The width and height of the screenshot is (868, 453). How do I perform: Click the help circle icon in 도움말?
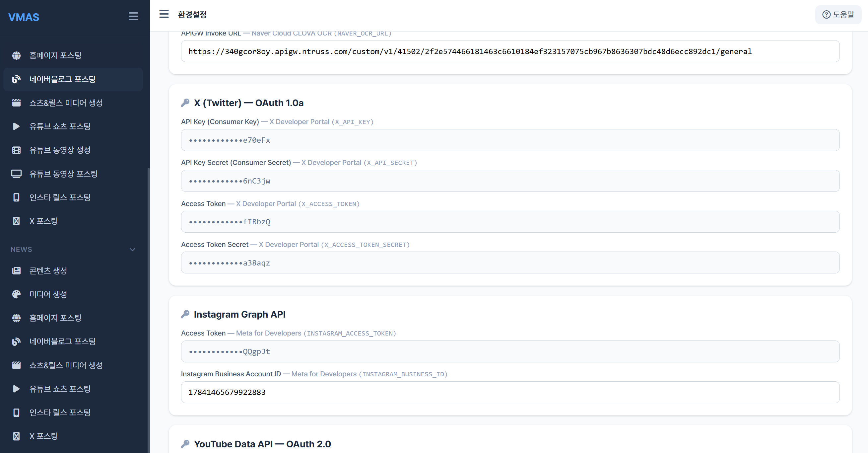(826, 15)
